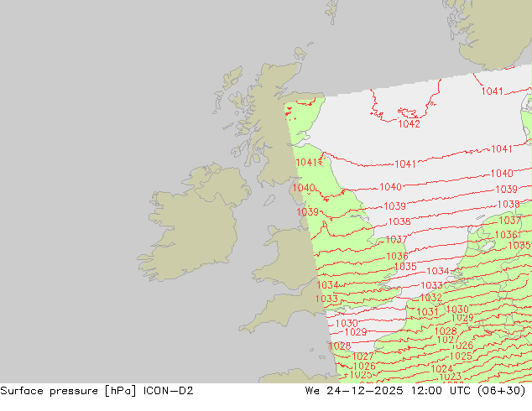This screenshot has width=532, height=411.
Task: Click the '(06+30)' forecast run text
Action: pyautogui.click(x=502, y=391)
